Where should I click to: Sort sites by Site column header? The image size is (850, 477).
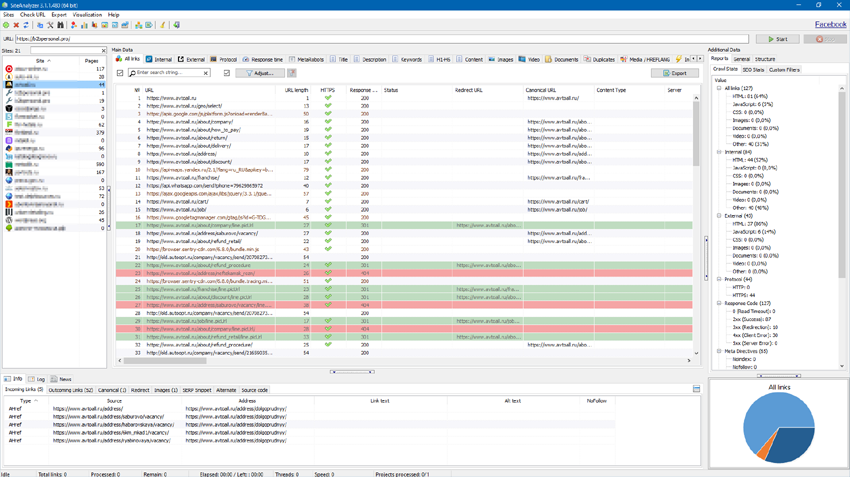point(42,61)
